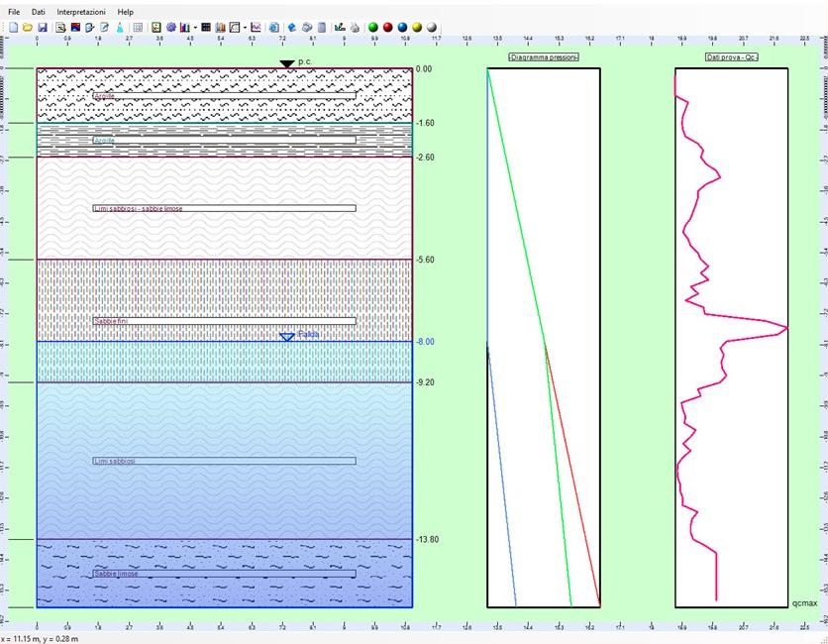
Task: Click the red ball toolbar icon
Action: pos(387,28)
